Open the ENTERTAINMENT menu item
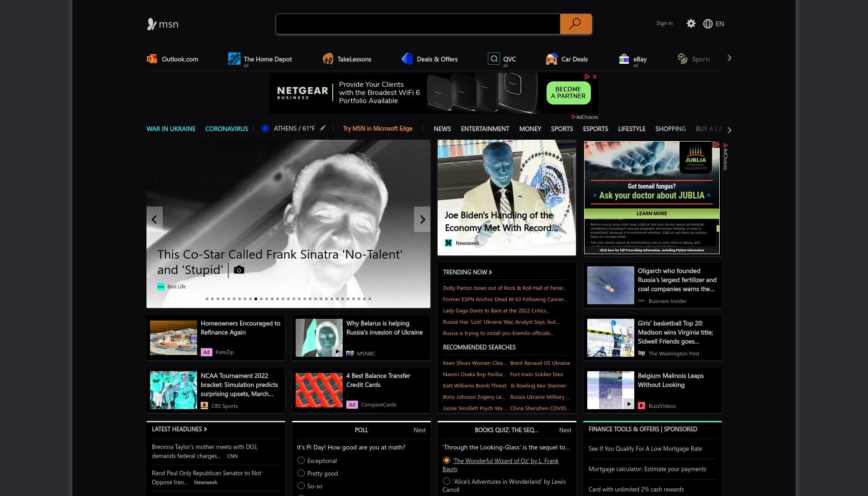 tap(485, 129)
